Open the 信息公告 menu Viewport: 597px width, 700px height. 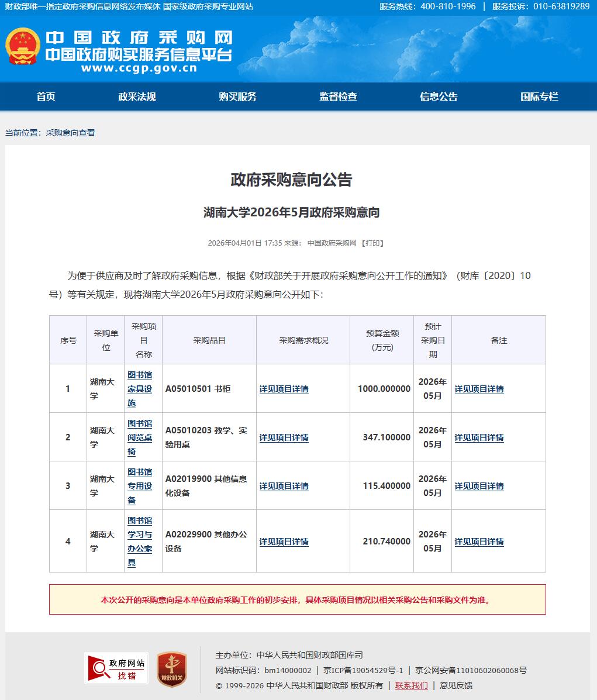tap(439, 96)
